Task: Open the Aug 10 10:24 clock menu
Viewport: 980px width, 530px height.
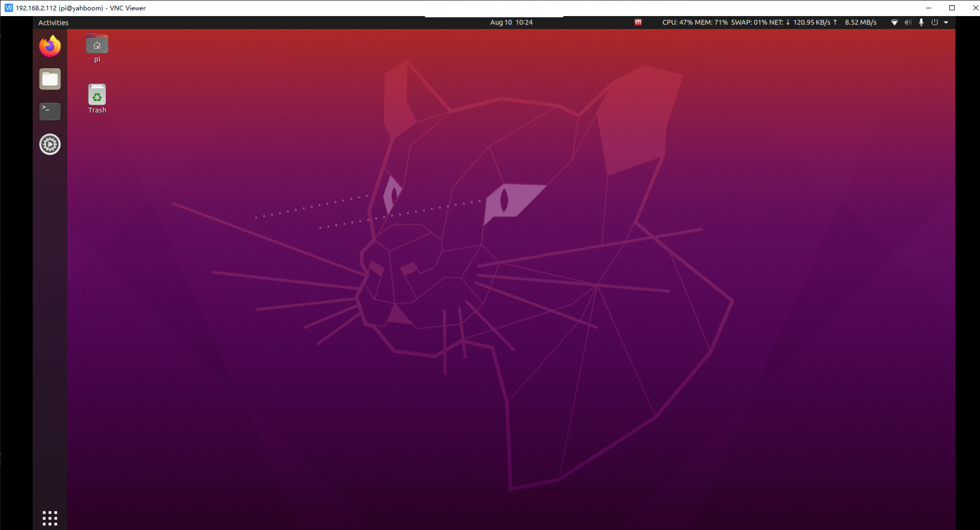Action: (511, 22)
